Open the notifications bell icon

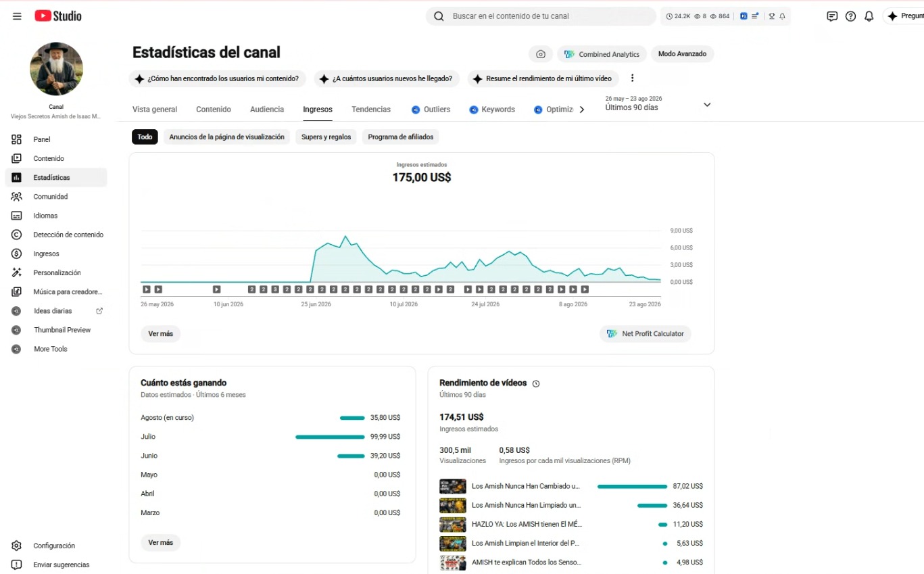869,16
